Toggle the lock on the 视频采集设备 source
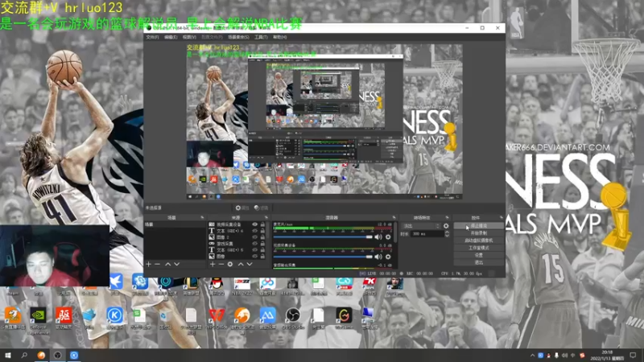Image resolution: width=644 pixels, height=362 pixels. (262, 224)
